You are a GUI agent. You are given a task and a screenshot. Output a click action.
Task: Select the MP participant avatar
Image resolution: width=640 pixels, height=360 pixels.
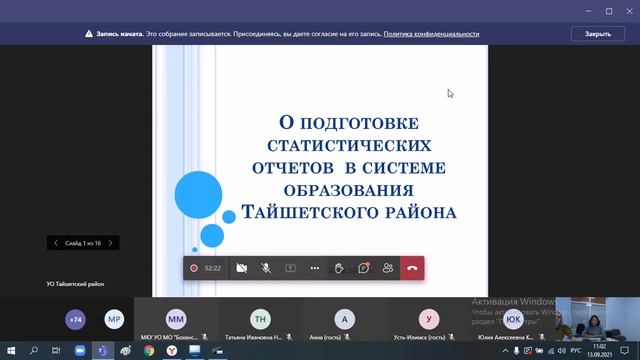tap(114, 320)
